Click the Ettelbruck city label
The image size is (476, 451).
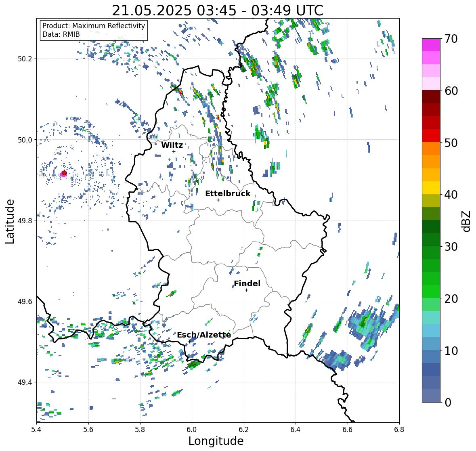[x=228, y=193]
